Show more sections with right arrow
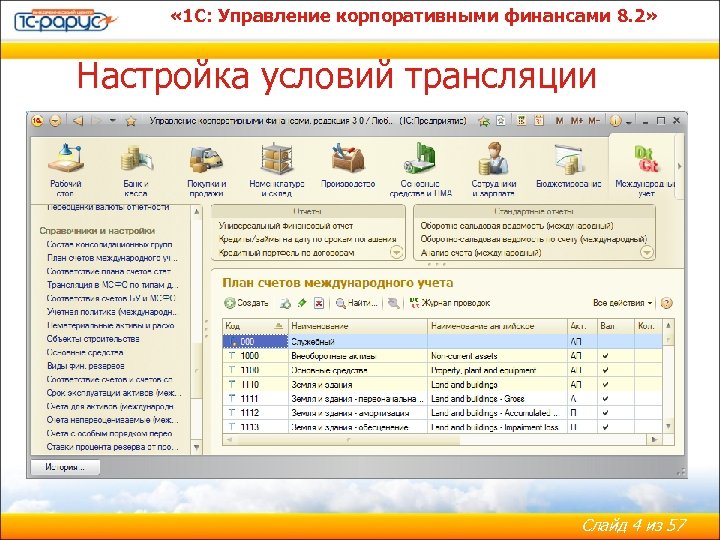Image resolution: width=720 pixels, height=540 pixels. (x=680, y=166)
